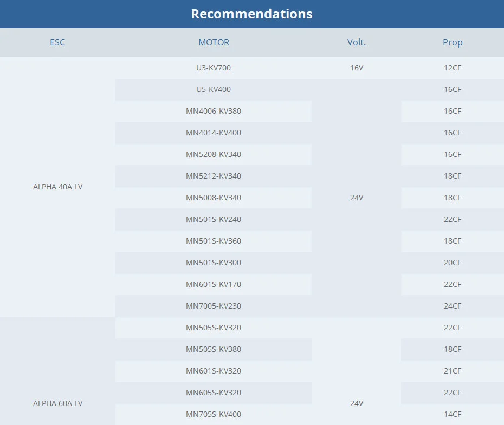Select the MN505S-KV320 motor cell
The height and width of the screenshot is (425, 504).
pyautogui.click(x=214, y=328)
